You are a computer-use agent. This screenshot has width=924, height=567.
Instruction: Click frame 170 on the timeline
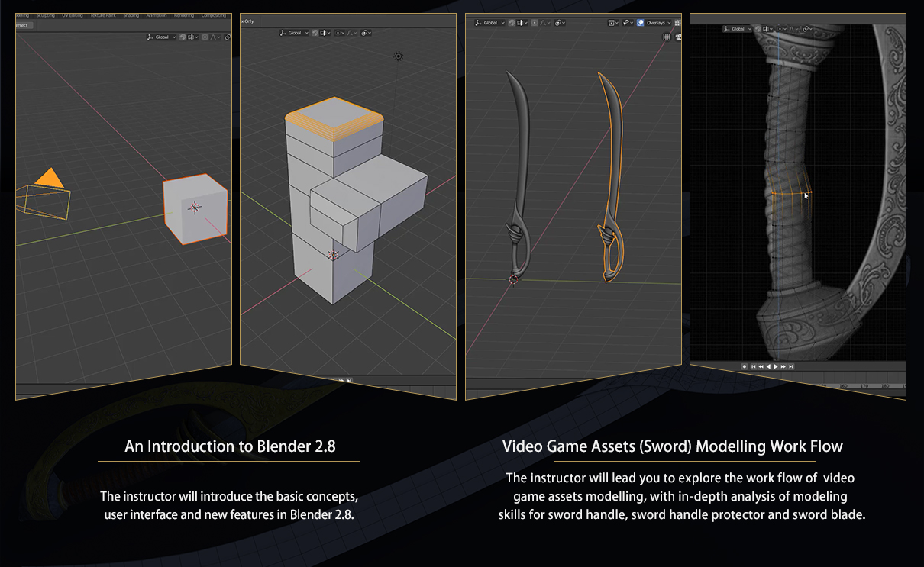click(x=864, y=386)
